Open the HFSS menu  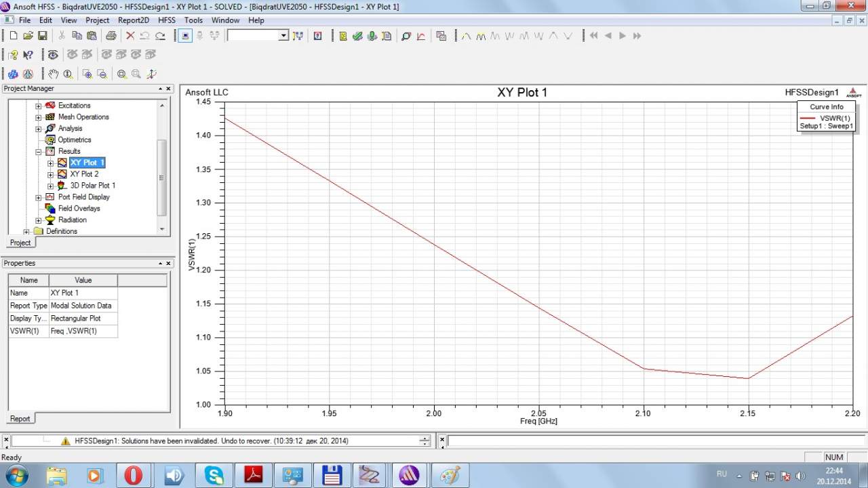click(x=166, y=20)
